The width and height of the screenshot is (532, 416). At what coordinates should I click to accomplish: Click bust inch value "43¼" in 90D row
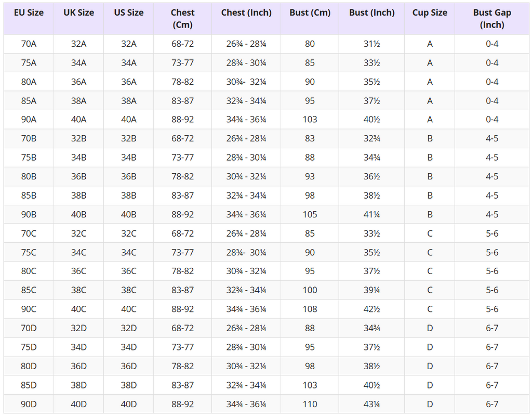point(371,405)
